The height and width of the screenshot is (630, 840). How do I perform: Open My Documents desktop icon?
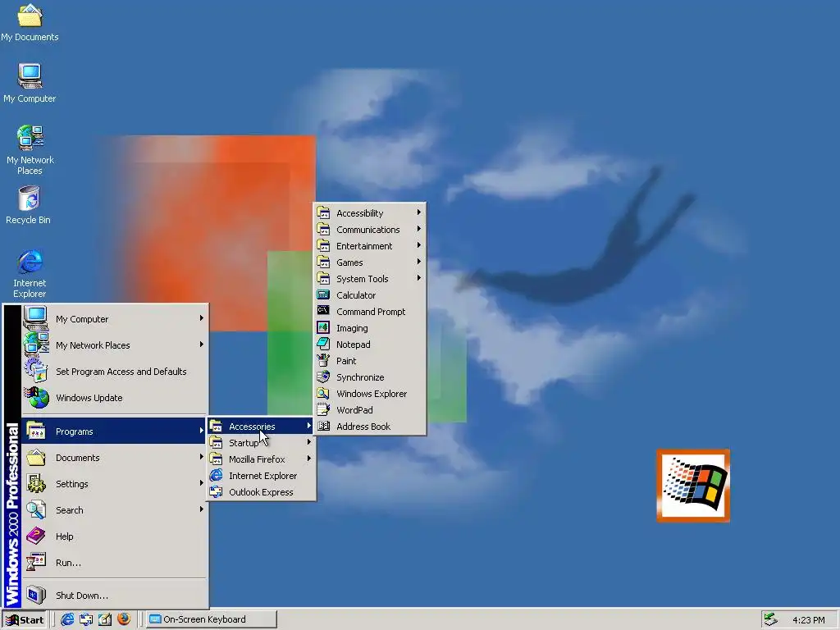(x=30, y=22)
